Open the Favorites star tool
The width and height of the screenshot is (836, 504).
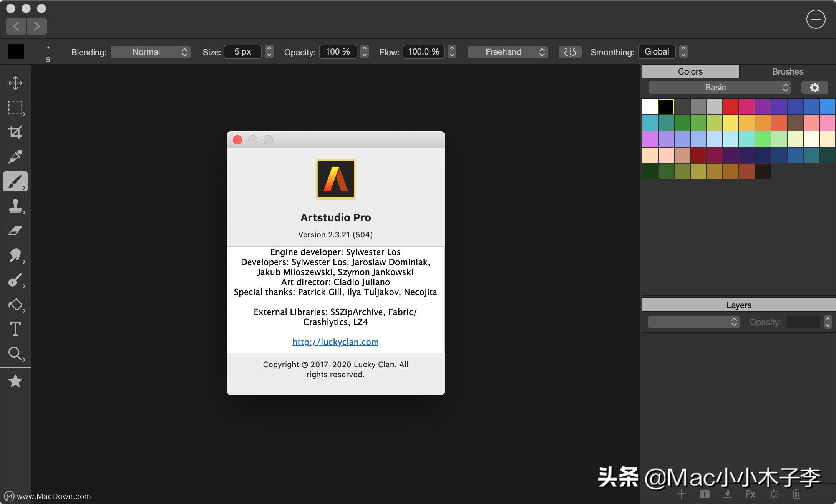[x=15, y=381]
